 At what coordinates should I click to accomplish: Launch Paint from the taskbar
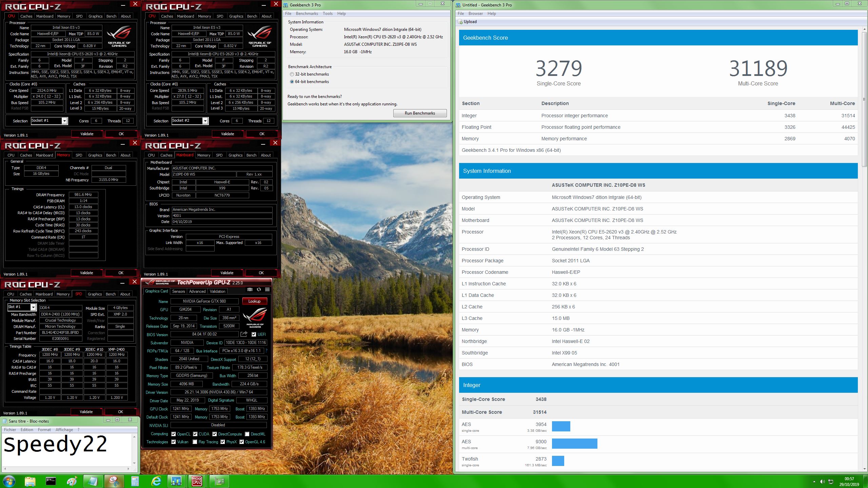[x=72, y=481]
